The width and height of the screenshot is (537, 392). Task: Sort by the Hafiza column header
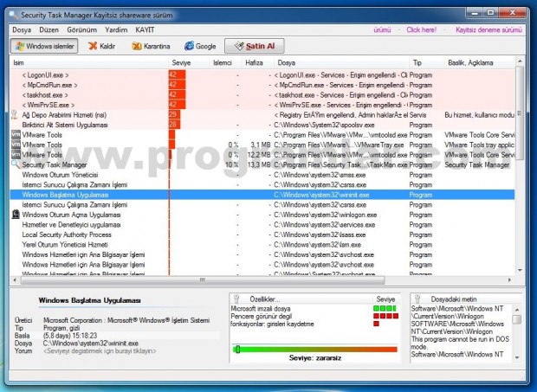coord(257,62)
